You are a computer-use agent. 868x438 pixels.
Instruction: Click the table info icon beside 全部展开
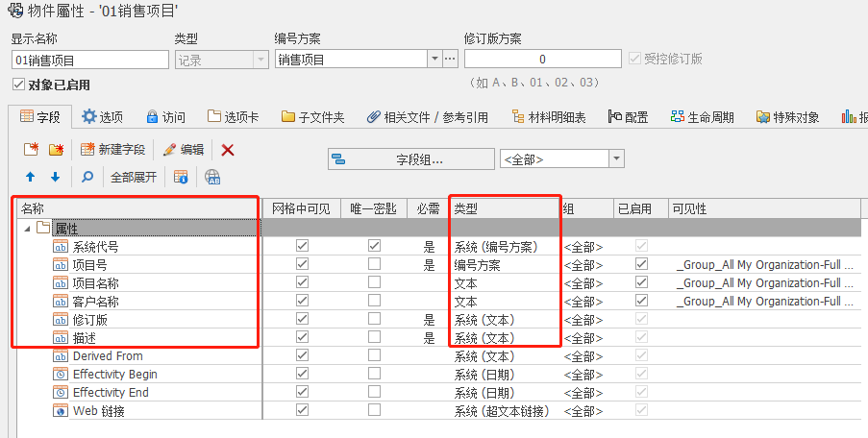pyautogui.click(x=181, y=177)
